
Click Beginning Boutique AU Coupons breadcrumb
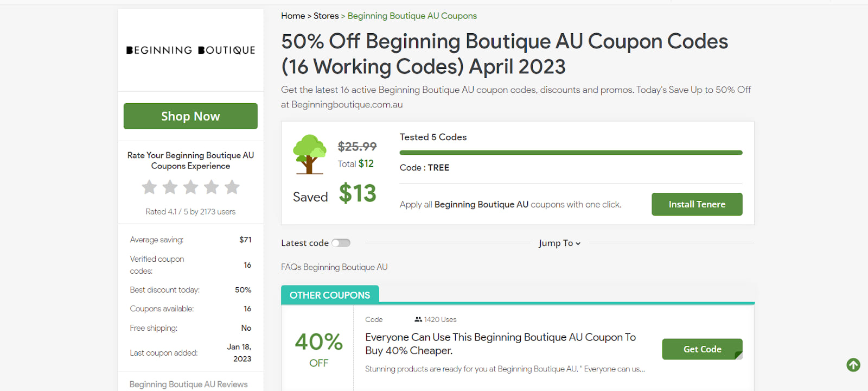[412, 16]
